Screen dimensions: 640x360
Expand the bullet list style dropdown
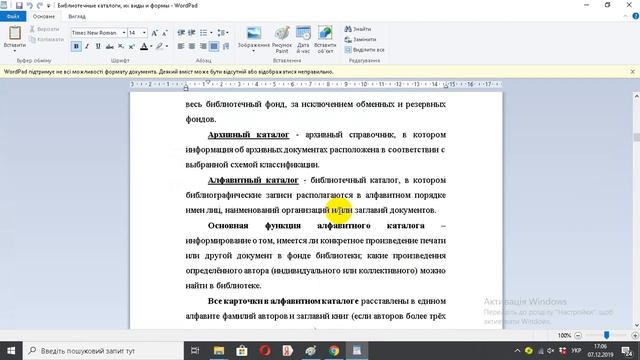211,33
